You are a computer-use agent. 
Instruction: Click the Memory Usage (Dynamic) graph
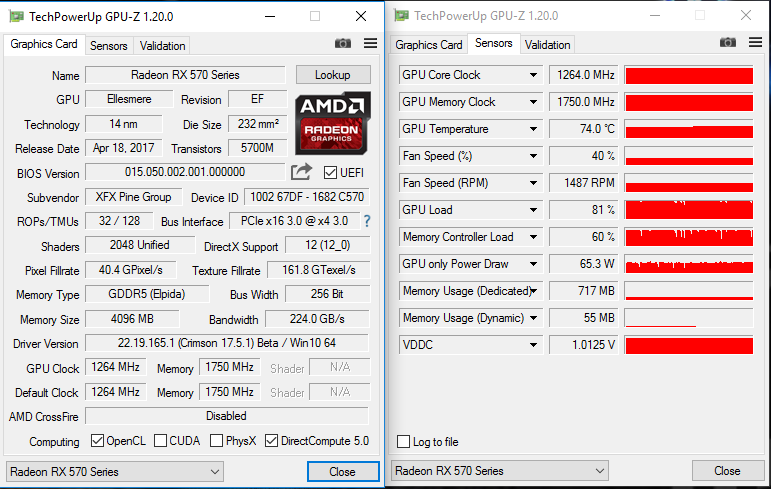(x=689, y=318)
